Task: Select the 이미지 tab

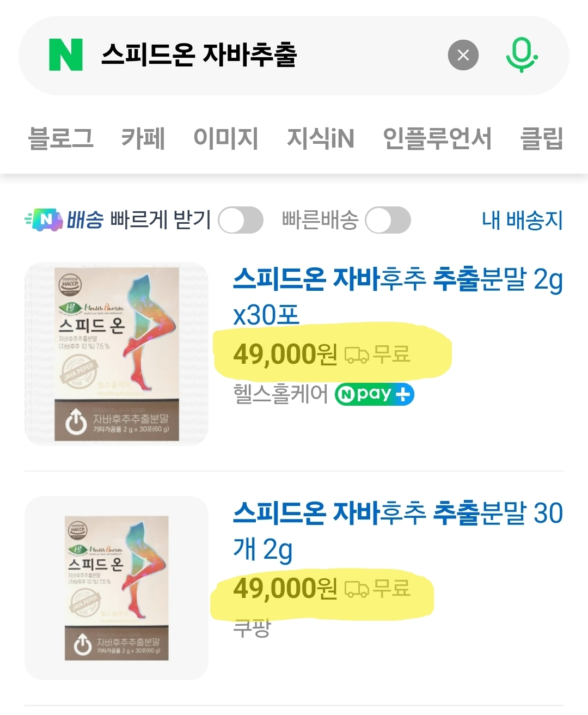Action: click(x=226, y=138)
